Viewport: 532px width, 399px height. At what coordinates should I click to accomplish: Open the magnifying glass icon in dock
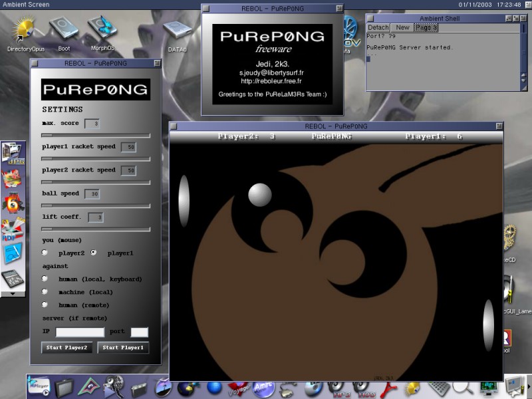click(x=463, y=388)
